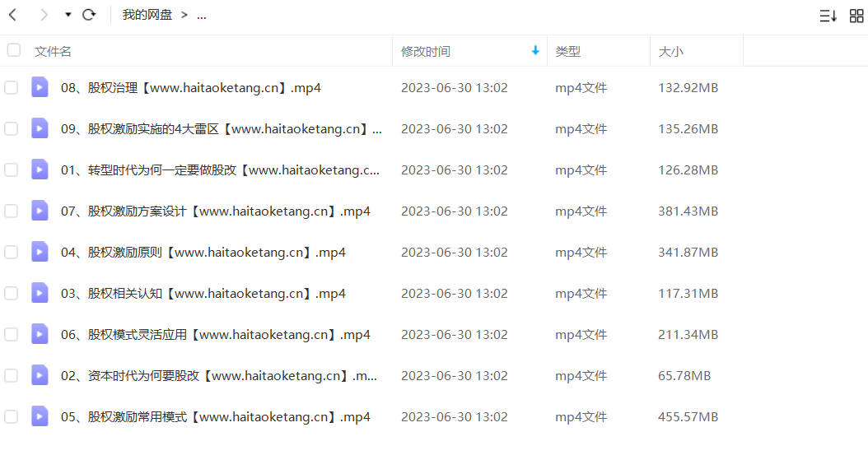Sort by 类型 column header

point(568,52)
